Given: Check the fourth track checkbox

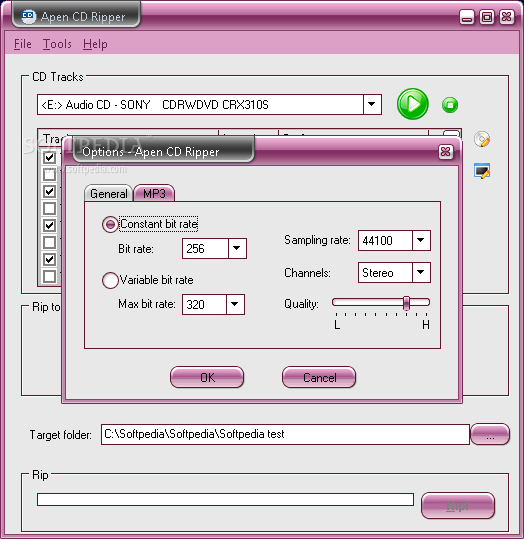Looking at the screenshot, I should click(x=50, y=208).
